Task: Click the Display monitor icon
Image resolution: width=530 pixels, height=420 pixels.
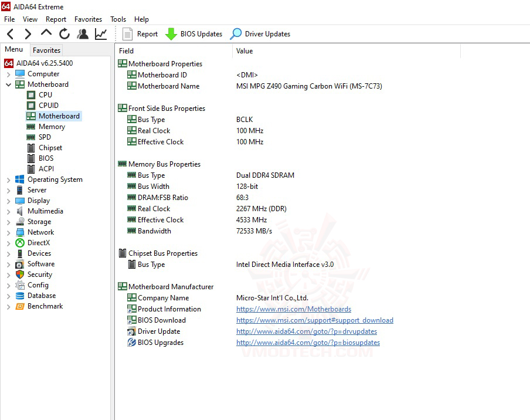Action: [20, 201]
